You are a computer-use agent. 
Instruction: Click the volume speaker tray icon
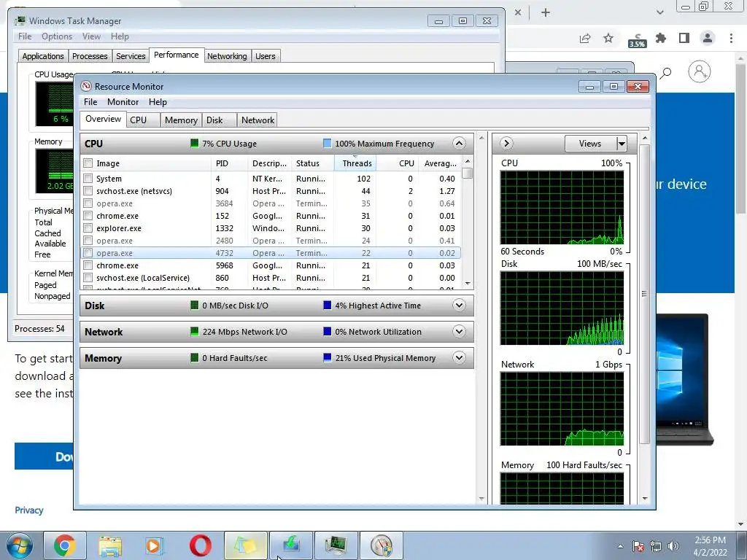pos(673,546)
